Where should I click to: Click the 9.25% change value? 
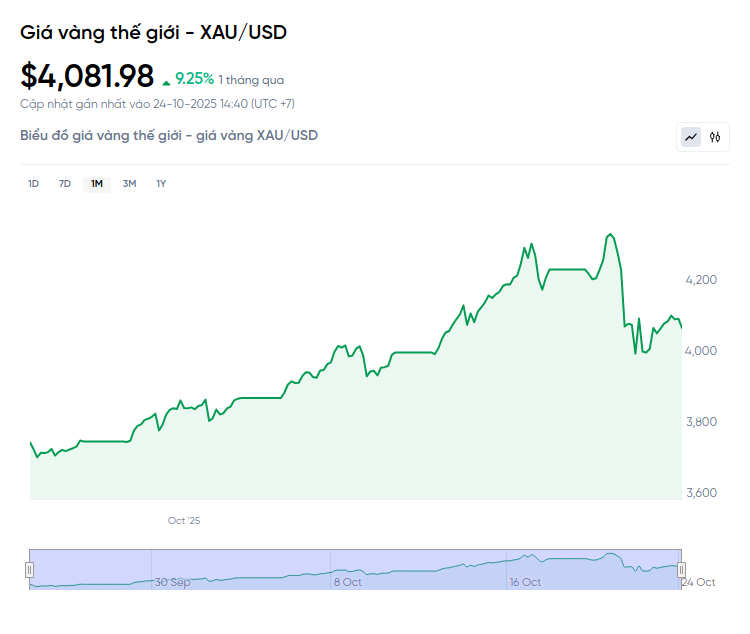tap(194, 78)
